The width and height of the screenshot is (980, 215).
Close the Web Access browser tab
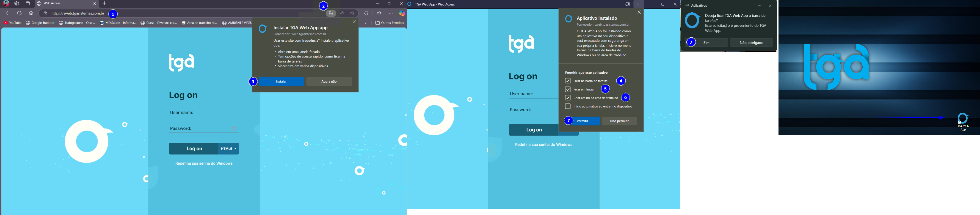95,3
